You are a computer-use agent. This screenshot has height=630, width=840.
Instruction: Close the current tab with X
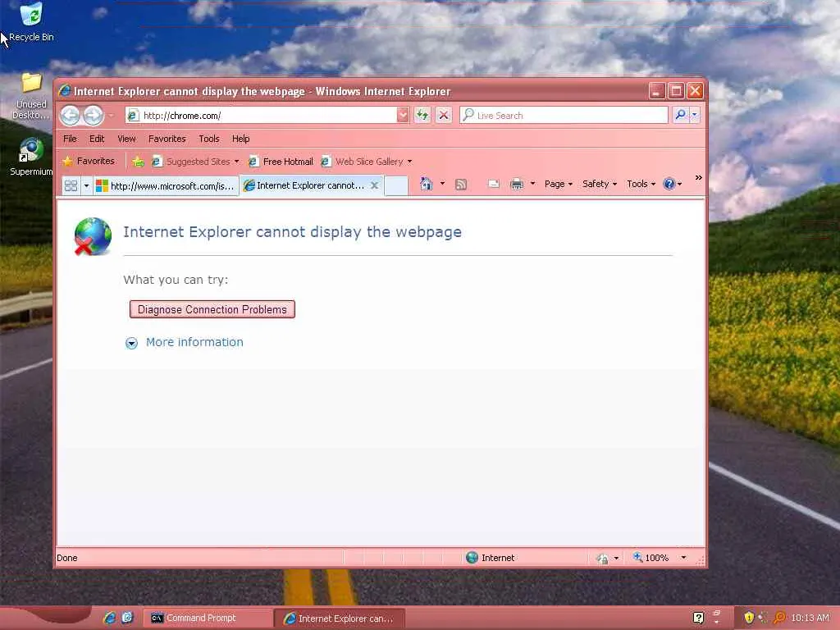[x=375, y=185]
